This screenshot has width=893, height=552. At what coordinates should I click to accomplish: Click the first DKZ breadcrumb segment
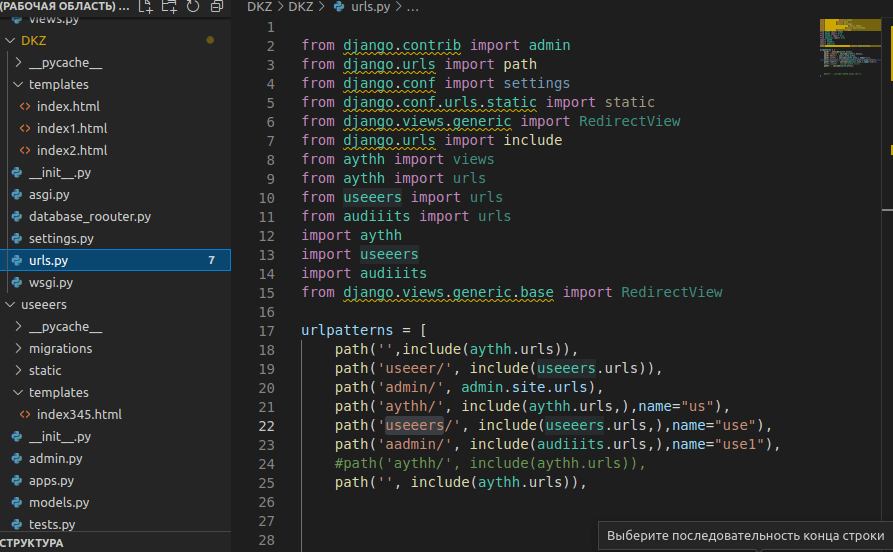click(x=258, y=7)
